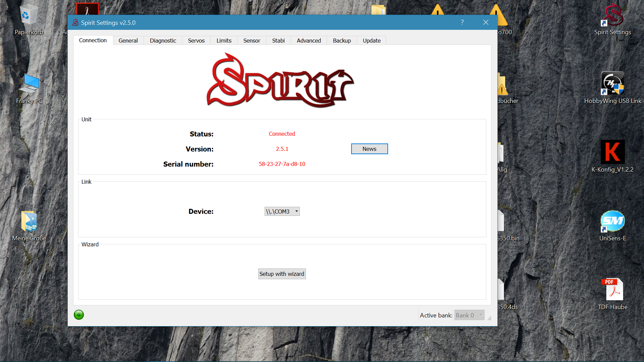This screenshot has height=362, width=644.
Task: Select the Update tab
Action: (x=371, y=41)
